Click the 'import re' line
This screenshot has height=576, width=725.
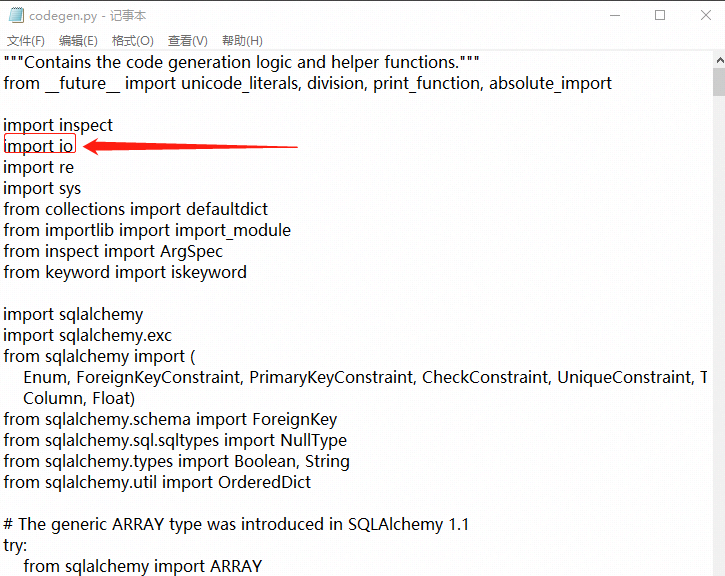(x=38, y=167)
